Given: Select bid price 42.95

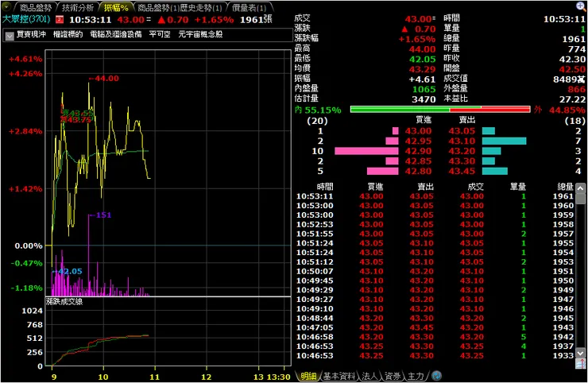Looking at the screenshot, I should tap(418, 141).
